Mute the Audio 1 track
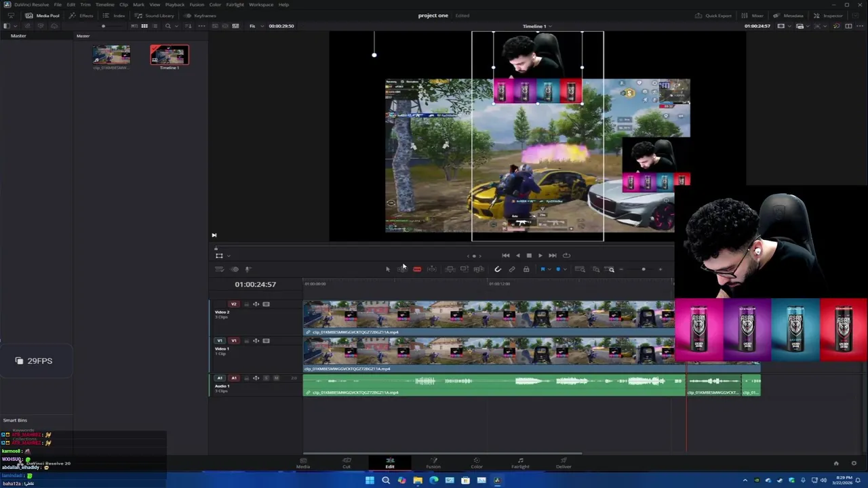 (x=276, y=378)
